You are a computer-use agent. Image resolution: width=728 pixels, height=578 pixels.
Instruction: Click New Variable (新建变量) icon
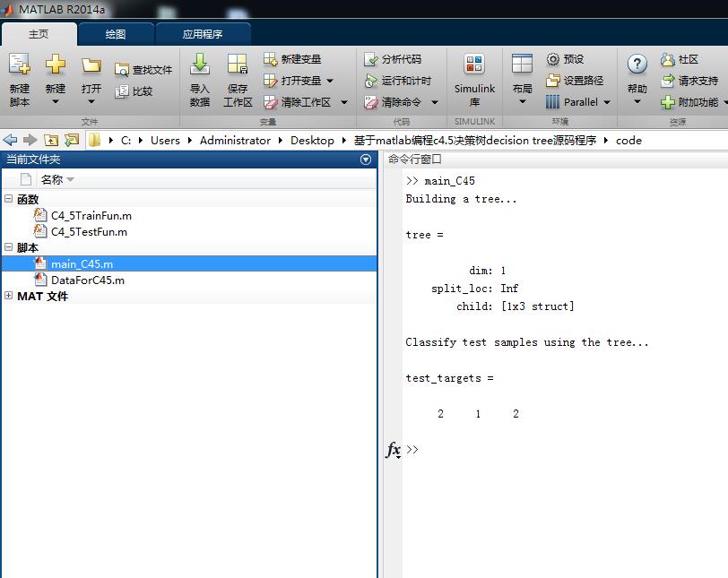click(x=270, y=59)
